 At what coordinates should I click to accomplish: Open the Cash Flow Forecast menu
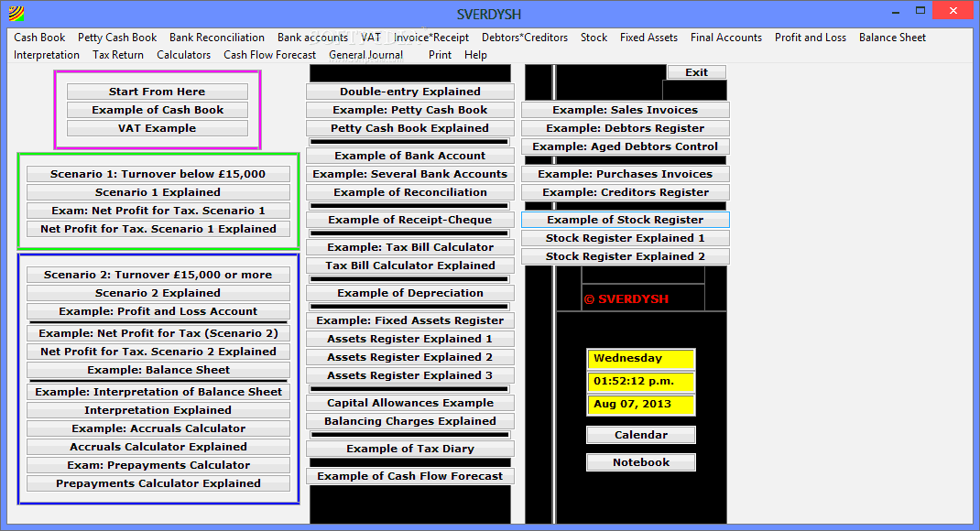[270, 55]
